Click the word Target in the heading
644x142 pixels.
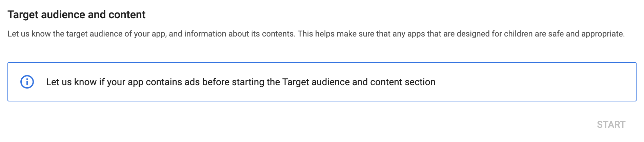tap(23, 15)
